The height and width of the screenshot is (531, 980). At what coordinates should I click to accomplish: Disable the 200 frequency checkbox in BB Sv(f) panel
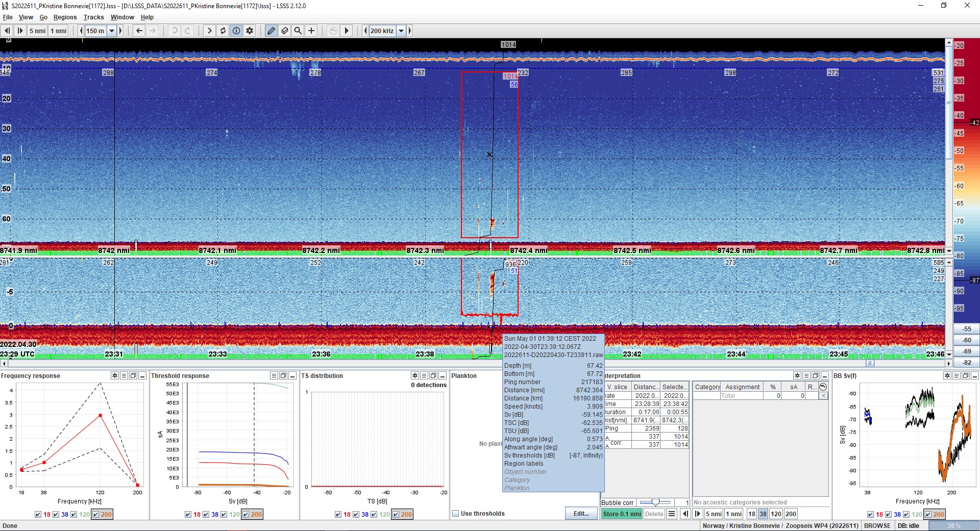point(926,515)
